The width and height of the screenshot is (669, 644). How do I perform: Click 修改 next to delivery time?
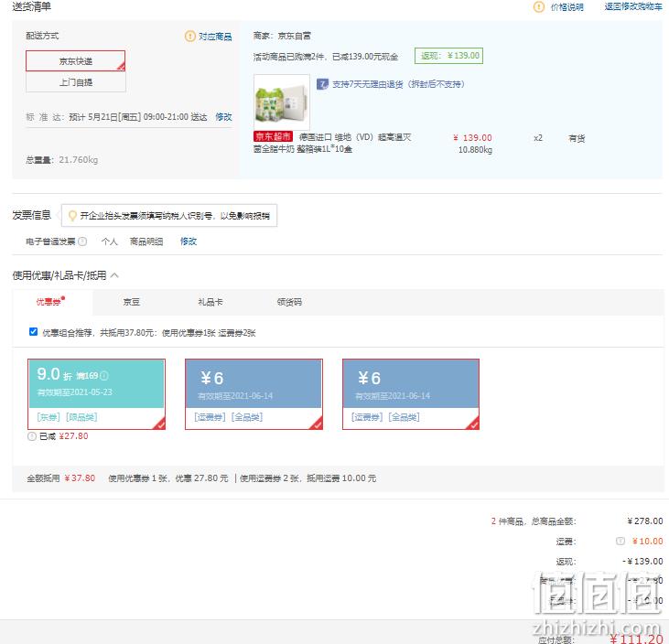[x=223, y=117]
